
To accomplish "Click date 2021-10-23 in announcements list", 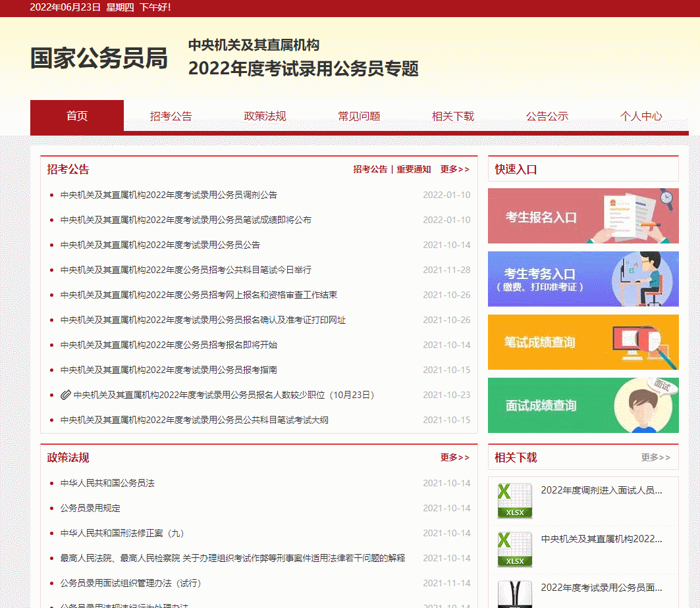I will pos(446,395).
